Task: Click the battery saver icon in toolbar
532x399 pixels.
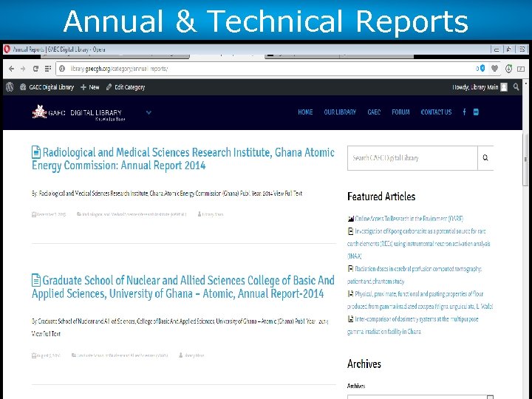Action: coord(521,69)
